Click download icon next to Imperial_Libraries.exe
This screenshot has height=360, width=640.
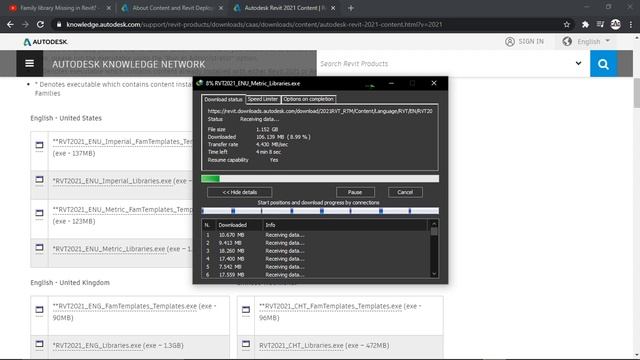tap(39, 180)
